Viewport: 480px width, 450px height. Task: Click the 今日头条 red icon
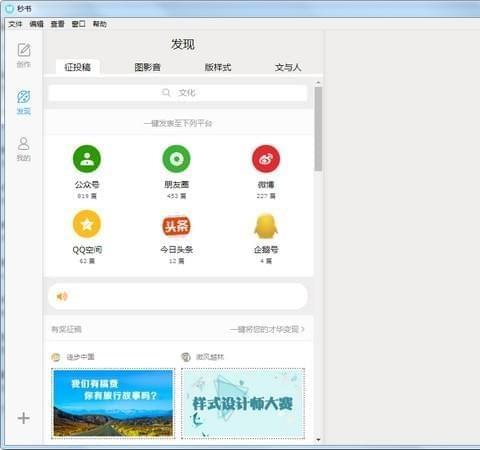pyautogui.click(x=176, y=225)
